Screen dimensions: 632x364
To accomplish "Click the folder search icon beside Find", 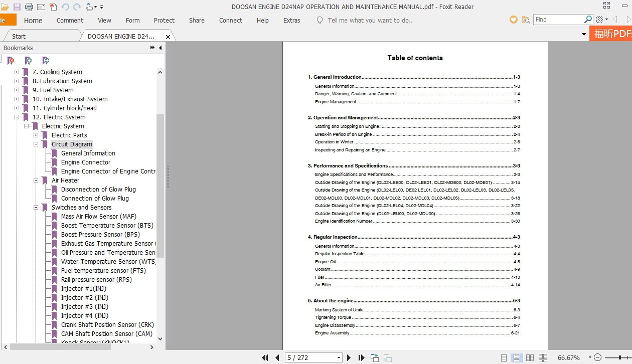I will click(x=526, y=20).
